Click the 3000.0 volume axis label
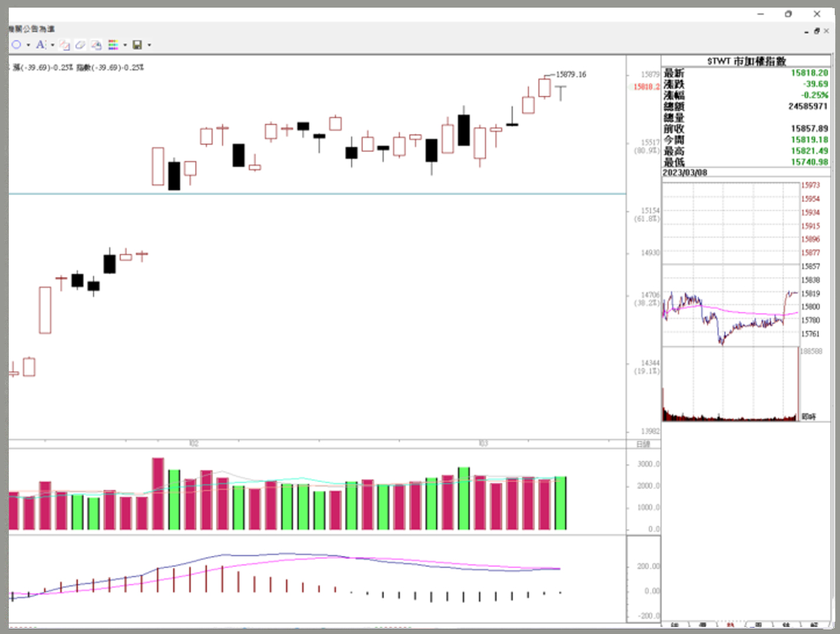 pyautogui.click(x=649, y=464)
